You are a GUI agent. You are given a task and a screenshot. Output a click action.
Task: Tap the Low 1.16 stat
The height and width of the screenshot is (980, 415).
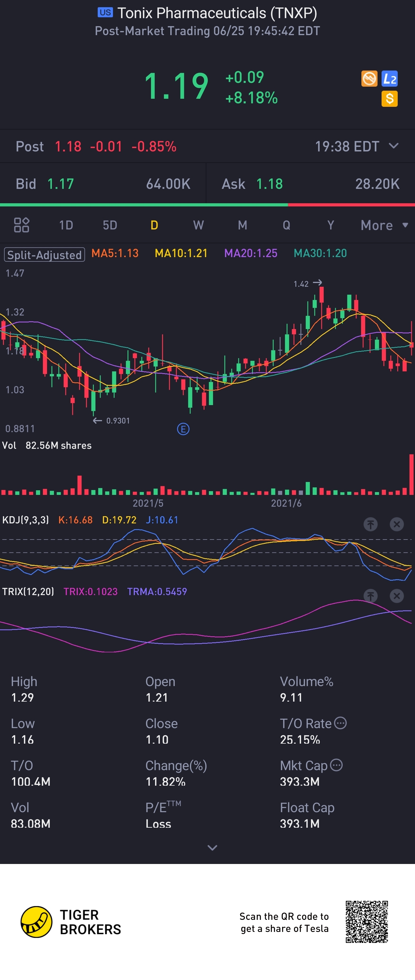[x=23, y=732]
